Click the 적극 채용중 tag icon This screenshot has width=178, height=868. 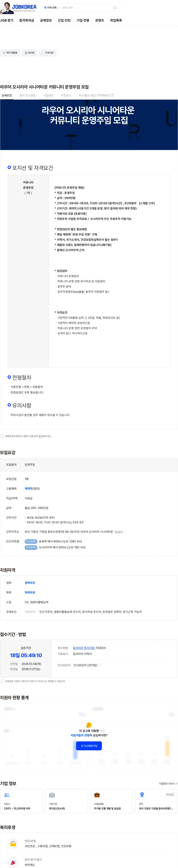tap(4, 53)
